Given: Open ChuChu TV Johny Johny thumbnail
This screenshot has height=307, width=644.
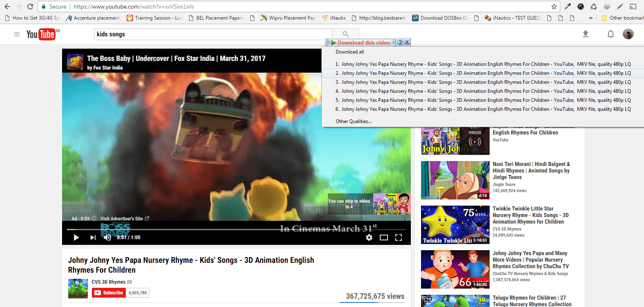Looking at the screenshot, I should pyautogui.click(x=455, y=269).
